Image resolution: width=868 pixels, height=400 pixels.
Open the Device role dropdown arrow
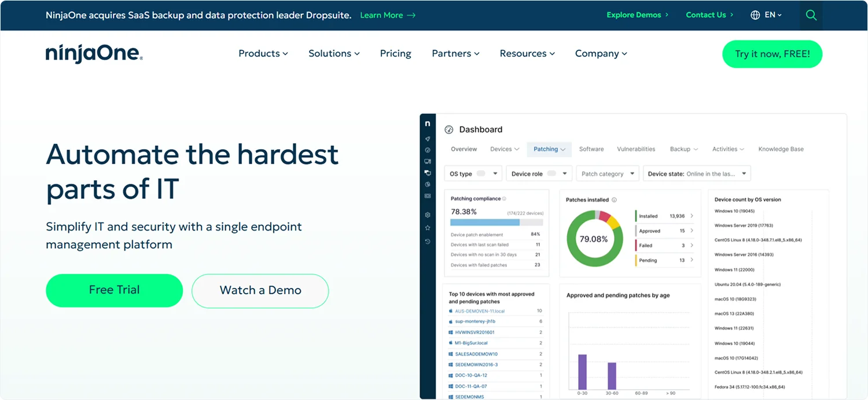(565, 173)
